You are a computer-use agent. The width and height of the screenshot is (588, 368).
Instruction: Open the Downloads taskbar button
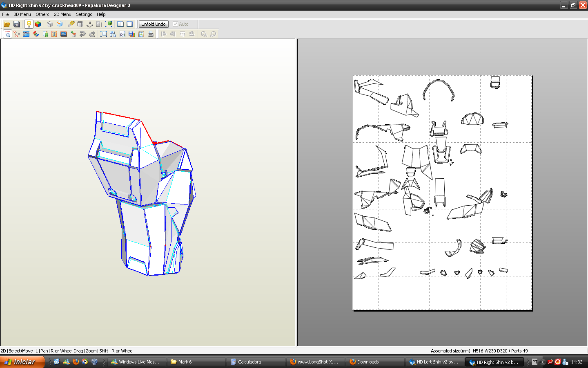376,362
